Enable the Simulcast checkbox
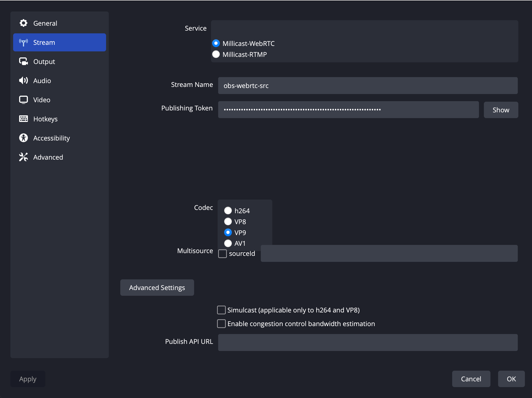The width and height of the screenshot is (532, 398). click(x=221, y=310)
